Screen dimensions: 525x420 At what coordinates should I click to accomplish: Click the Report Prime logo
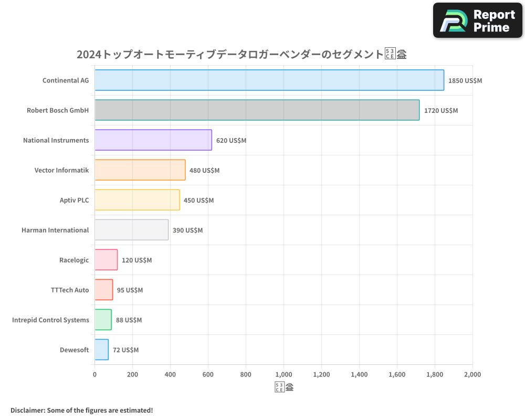(477, 20)
